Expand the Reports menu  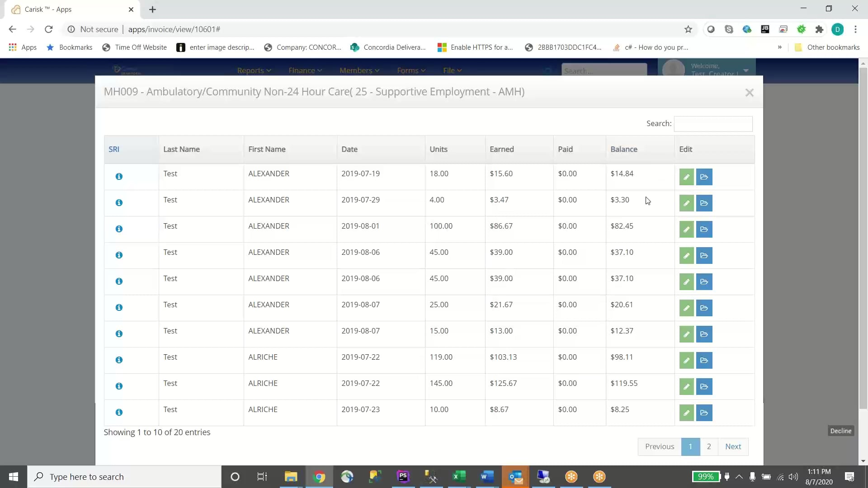[254, 70]
